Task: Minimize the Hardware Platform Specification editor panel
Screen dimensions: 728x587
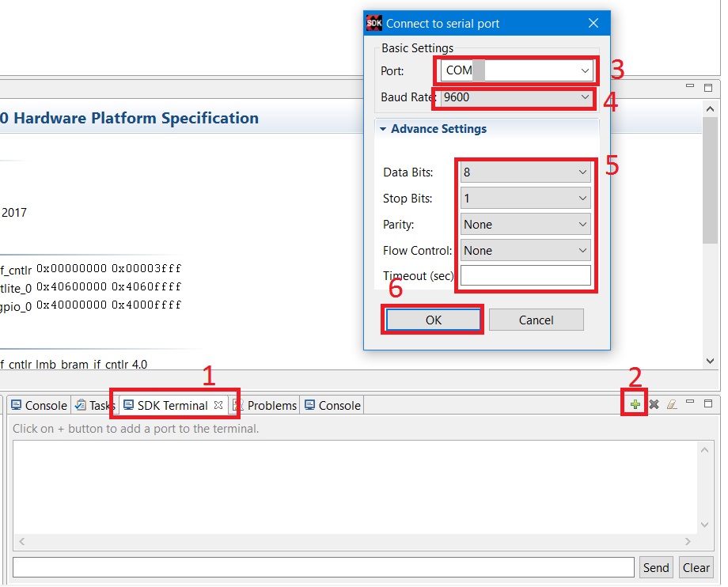Action: click(x=691, y=87)
